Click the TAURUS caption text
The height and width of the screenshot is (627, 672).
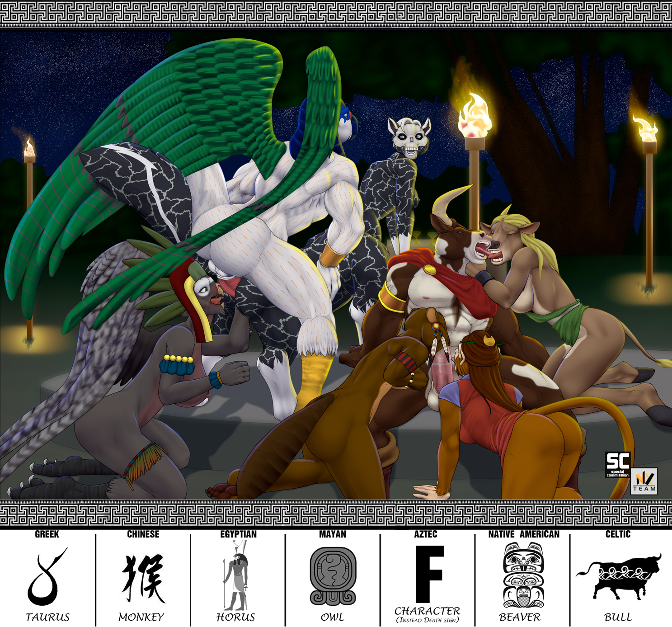point(47,617)
